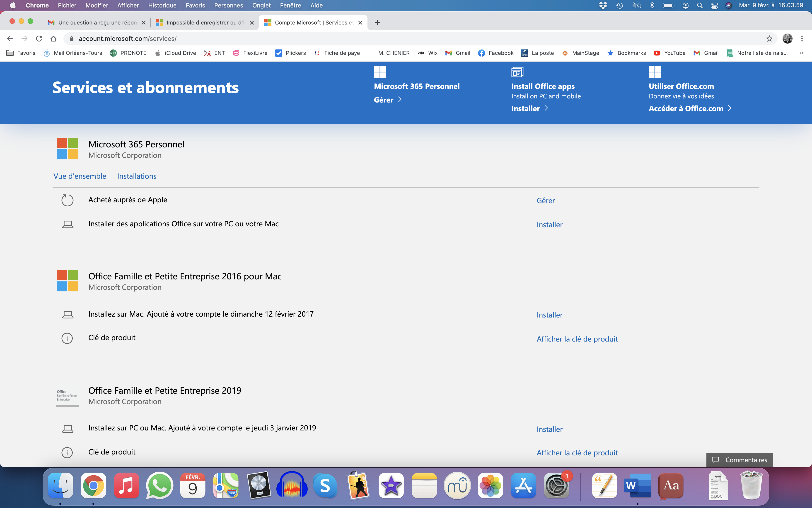
Task: Open the Chrome profile avatar
Action: pos(787,39)
